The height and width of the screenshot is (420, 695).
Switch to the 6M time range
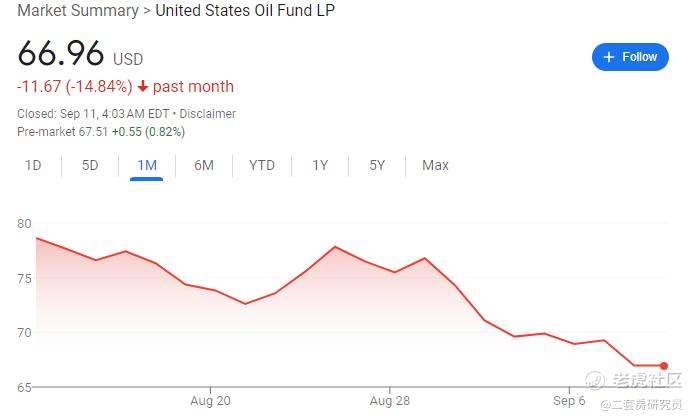[x=204, y=165]
